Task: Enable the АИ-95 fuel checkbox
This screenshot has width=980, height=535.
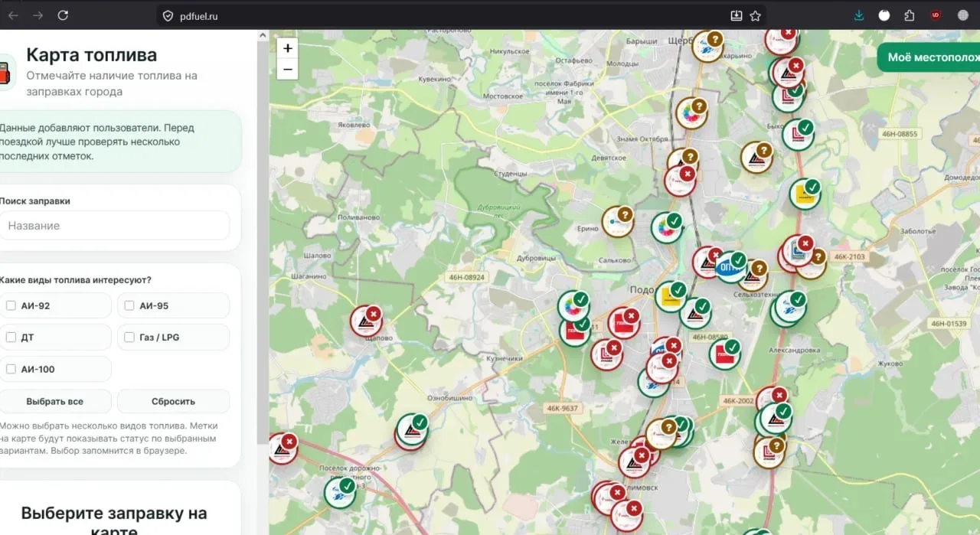Action: click(129, 305)
